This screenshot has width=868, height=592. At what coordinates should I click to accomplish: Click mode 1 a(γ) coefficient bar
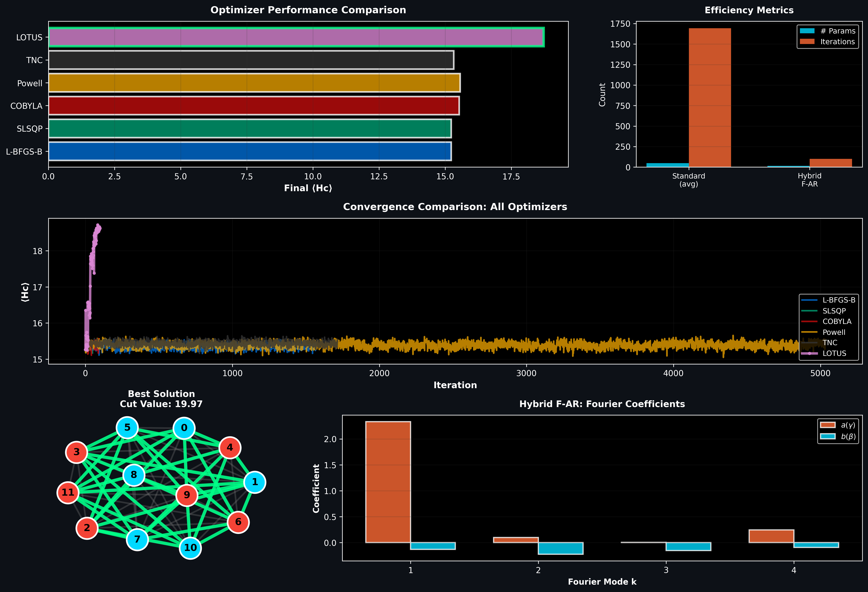pos(388,482)
